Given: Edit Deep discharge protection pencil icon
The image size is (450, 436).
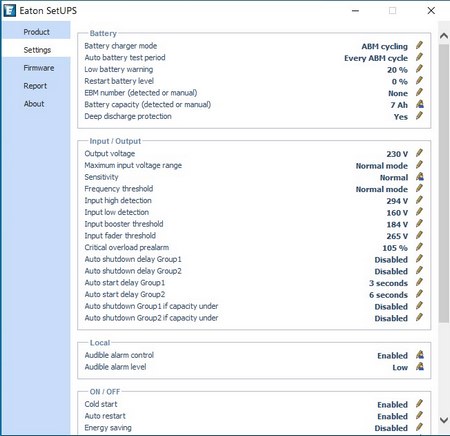Looking at the screenshot, I should point(419,116).
